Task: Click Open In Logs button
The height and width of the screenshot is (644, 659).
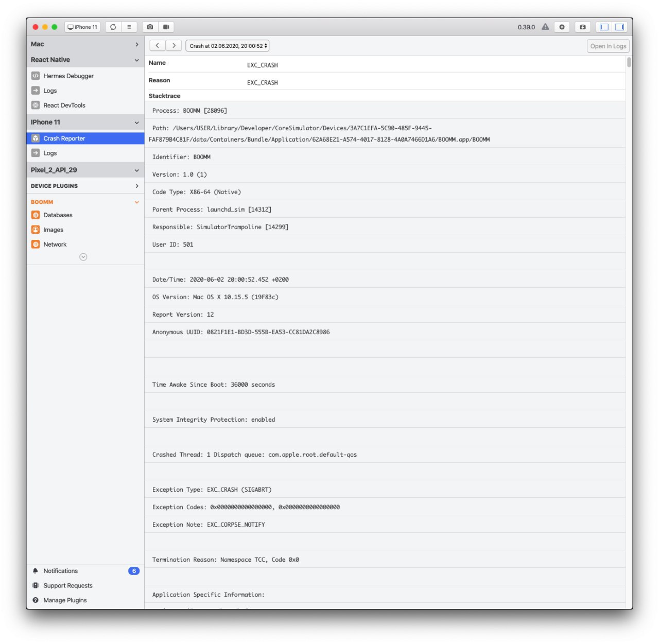Action: tap(608, 46)
